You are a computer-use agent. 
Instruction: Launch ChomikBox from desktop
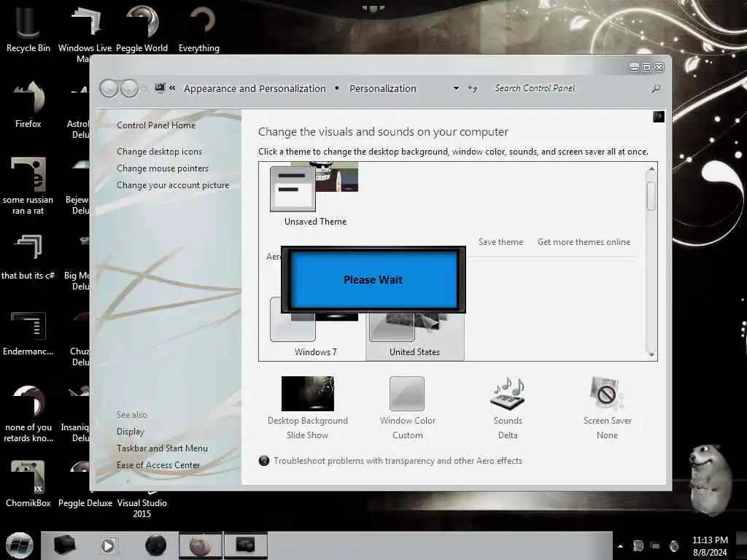tap(28, 484)
